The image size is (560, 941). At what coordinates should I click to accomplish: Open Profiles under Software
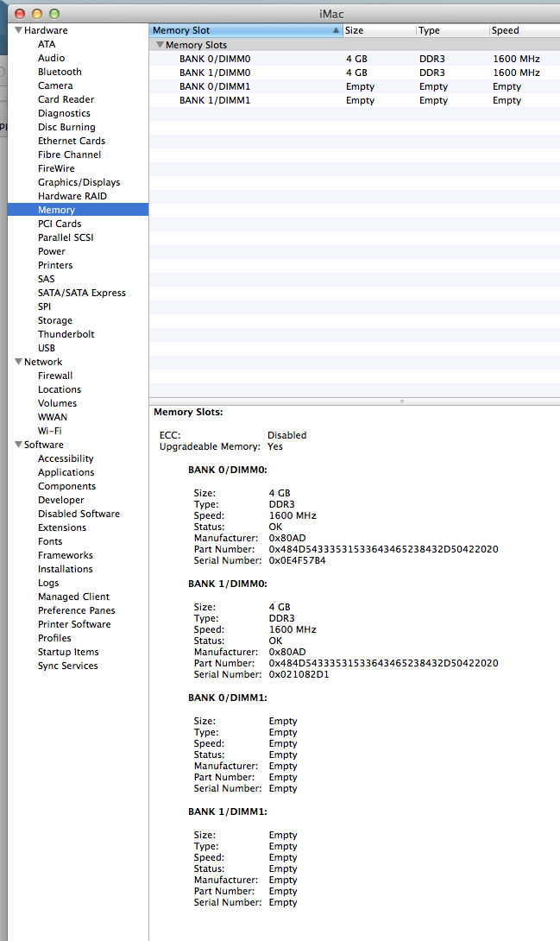click(54, 637)
